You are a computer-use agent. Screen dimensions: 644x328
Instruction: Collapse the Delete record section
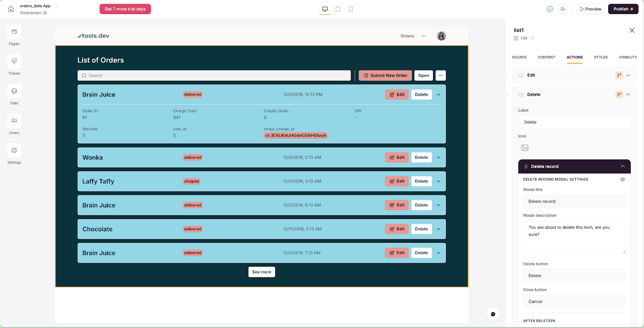coord(623,166)
